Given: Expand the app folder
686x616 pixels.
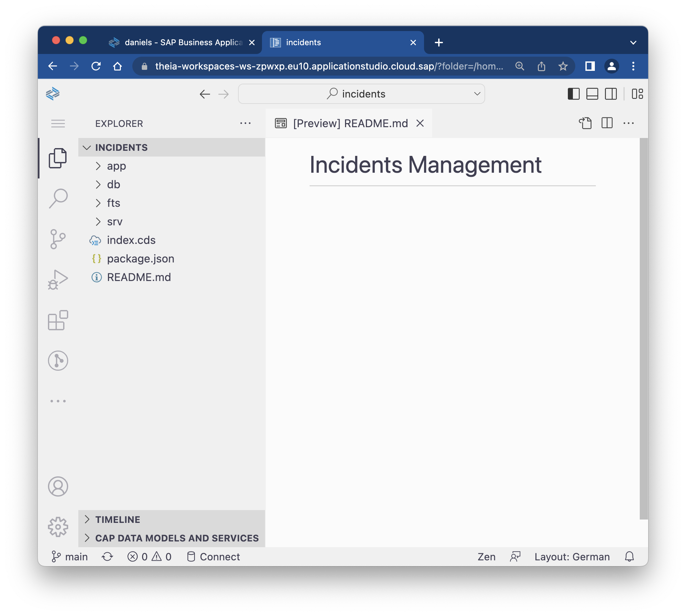Looking at the screenshot, I should point(171,166).
